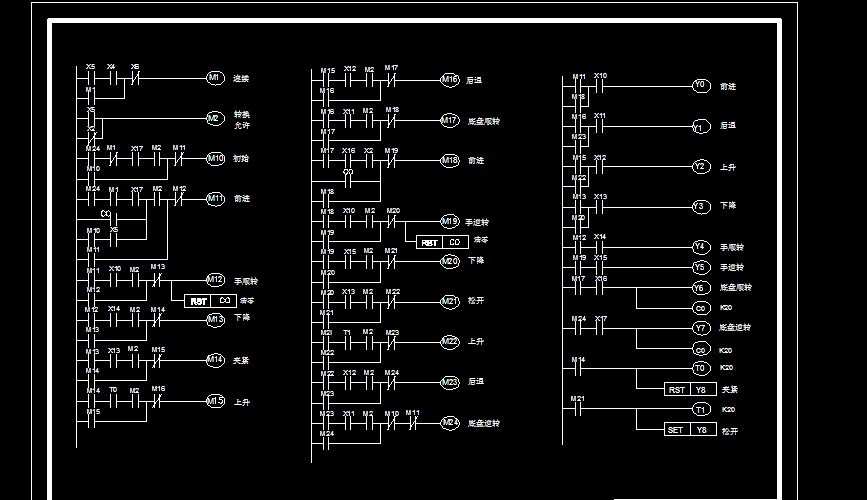Click the RST Y8 instruction box
Image resolution: width=867 pixels, height=500 pixels.
pos(691,389)
